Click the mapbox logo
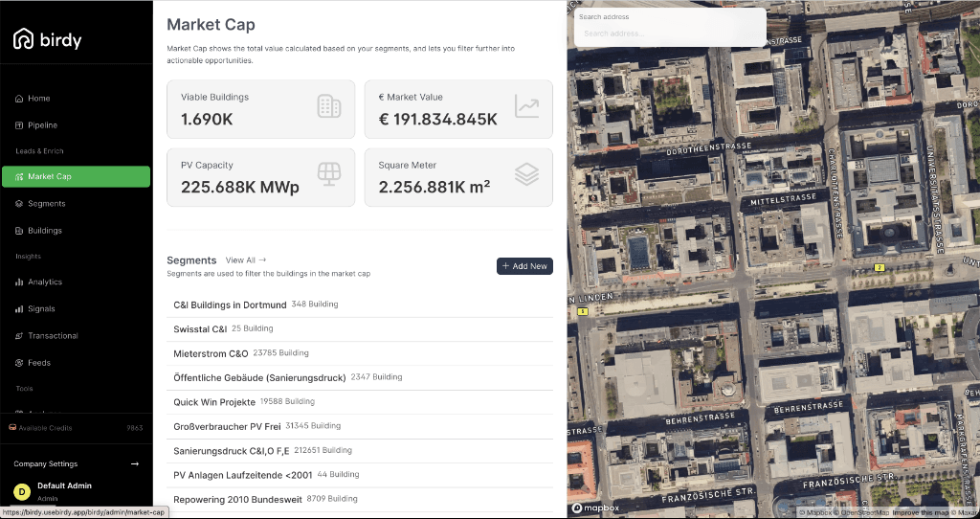The height and width of the screenshot is (519, 980). (595, 508)
